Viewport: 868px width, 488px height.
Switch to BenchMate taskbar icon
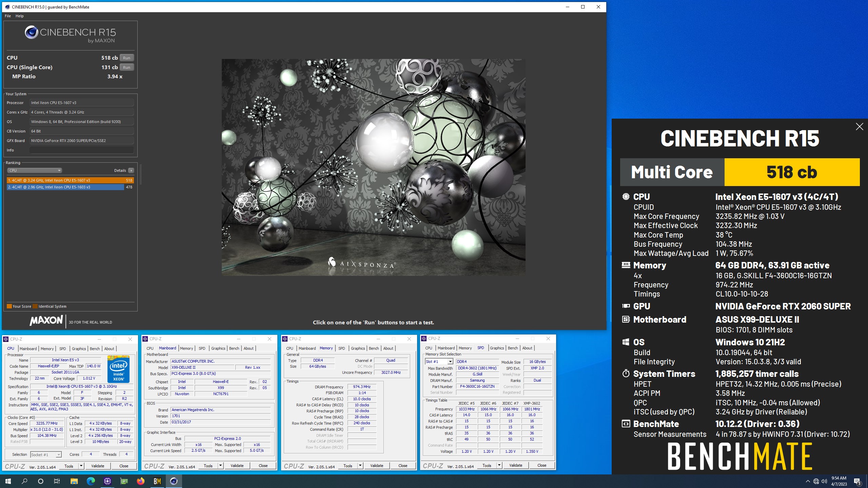157,481
